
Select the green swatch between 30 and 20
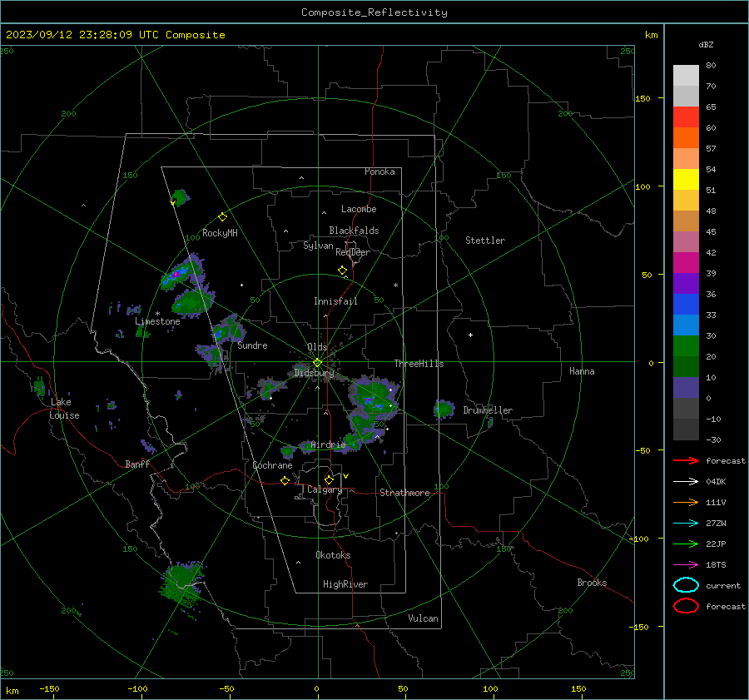[x=686, y=346]
